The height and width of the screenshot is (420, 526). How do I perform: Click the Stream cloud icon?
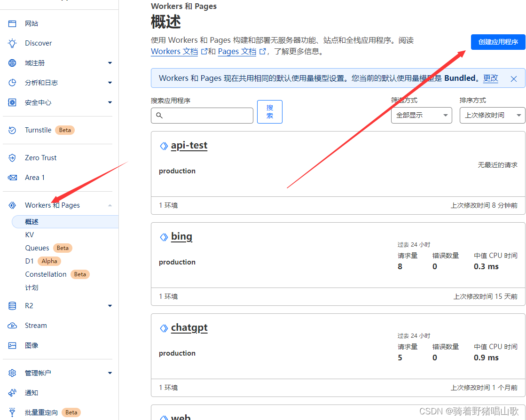[x=12, y=326]
